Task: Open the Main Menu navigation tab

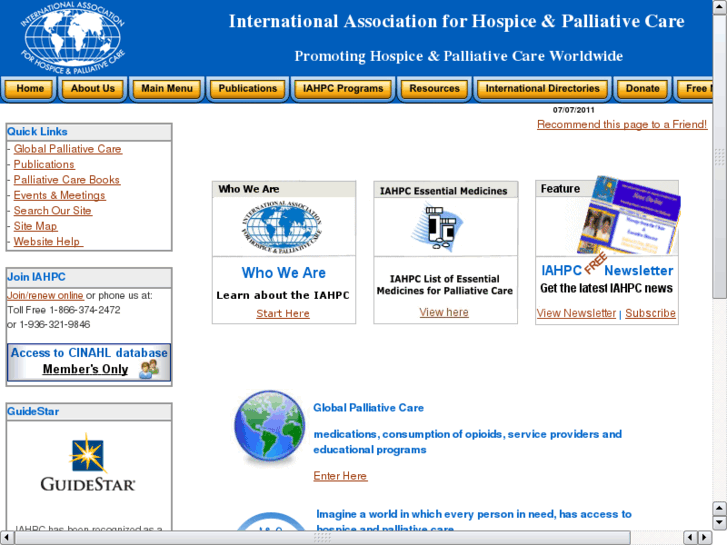Action: click(x=167, y=89)
